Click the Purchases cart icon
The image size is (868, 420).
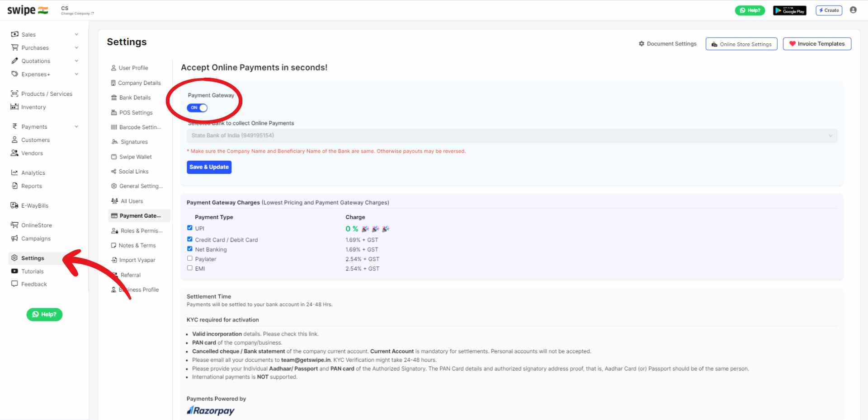tap(14, 47)
